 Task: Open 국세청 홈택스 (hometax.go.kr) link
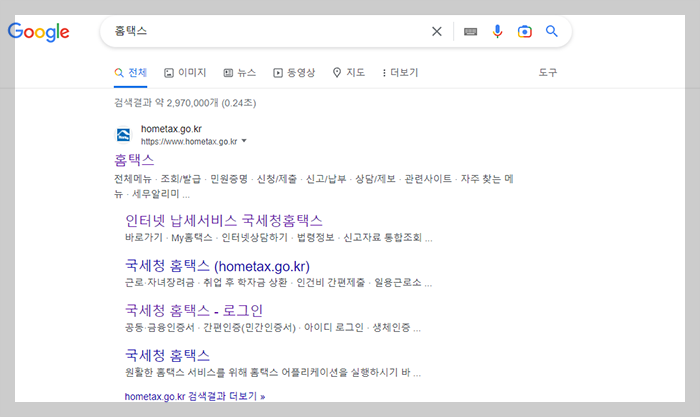click(x=217, y=266)
